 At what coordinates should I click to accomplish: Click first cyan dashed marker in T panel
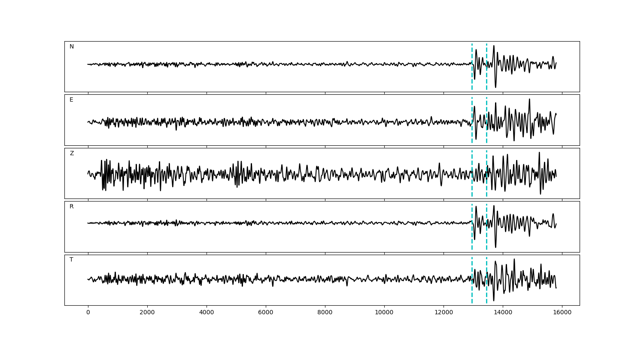[472, 266]
